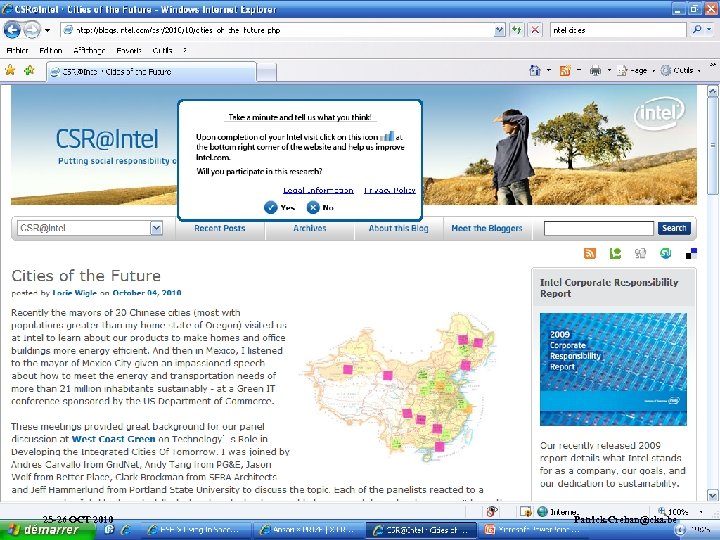Select the CSR@Intel Cities of the Future tab
Image resolution: width=720 pixels, height=540 pixels.
click(x=151, y=72)
